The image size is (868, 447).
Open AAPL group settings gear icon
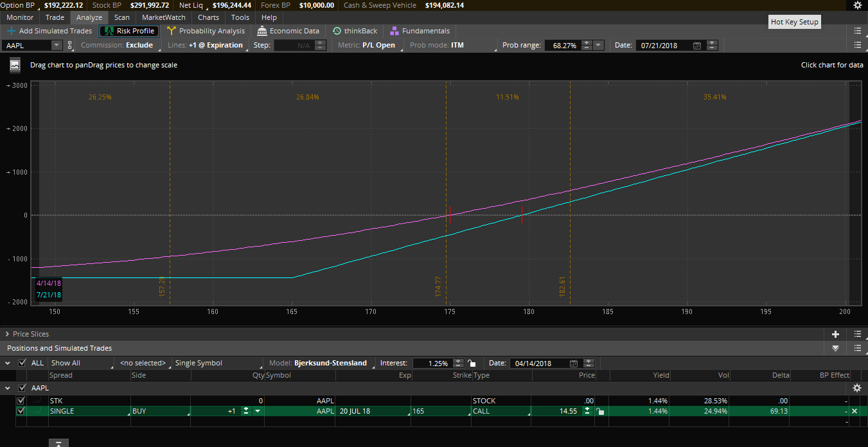pyautogui.click(x=856, y=388)
